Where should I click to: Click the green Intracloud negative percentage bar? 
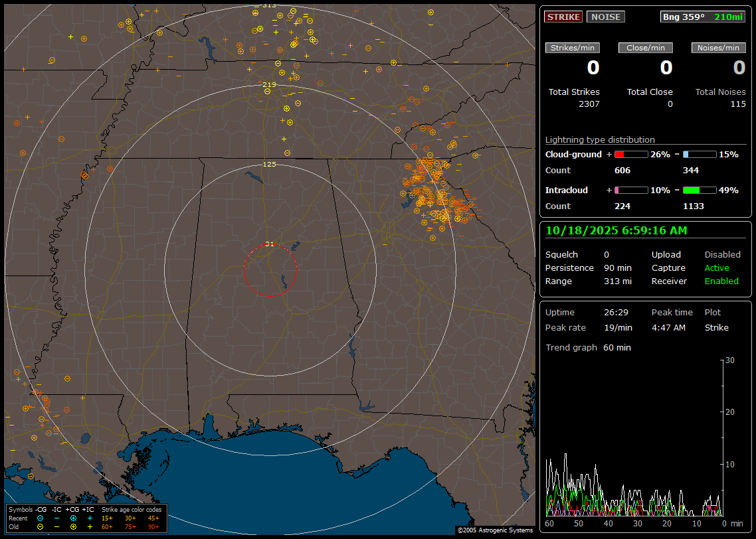tap(700, 191)
